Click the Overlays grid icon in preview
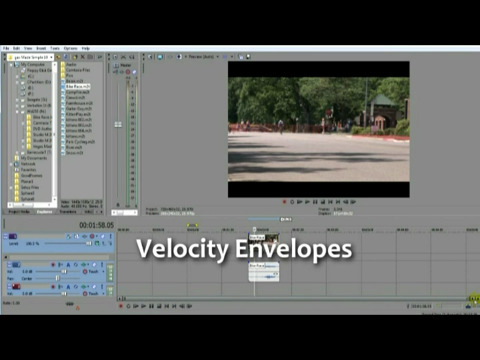The height and width of the screenshot is (360, 480). coord(225,57)
